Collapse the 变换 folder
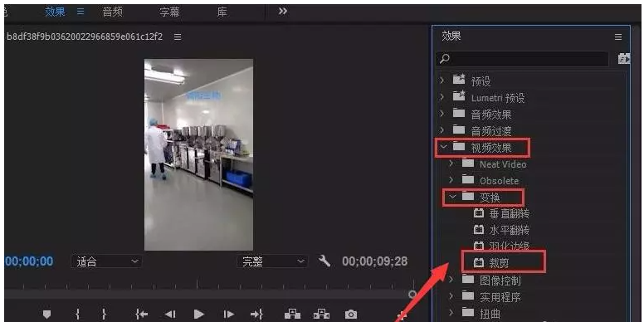Image resolution: width=644 pixels, height=322 pixels. tap(452, 197)
